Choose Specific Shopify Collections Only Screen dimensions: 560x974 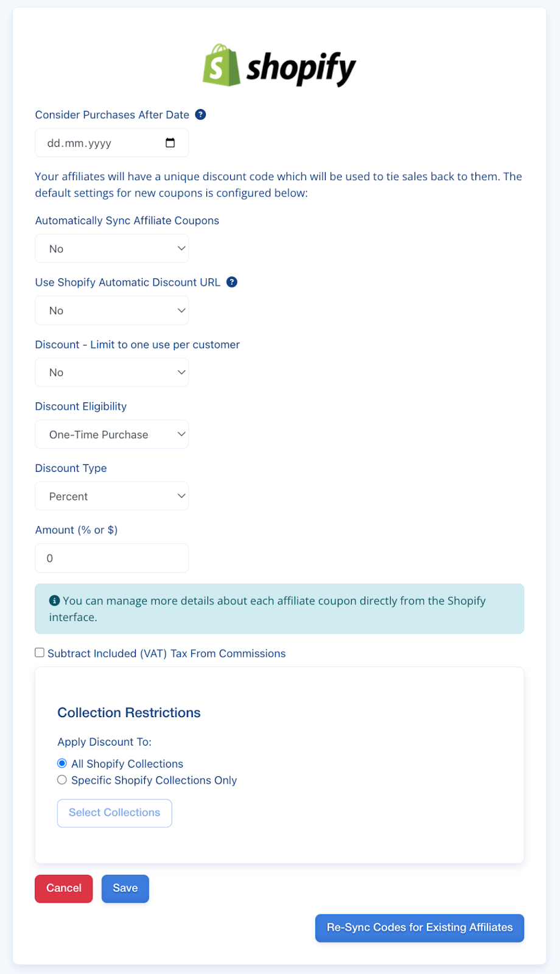(x=61, y=780)
